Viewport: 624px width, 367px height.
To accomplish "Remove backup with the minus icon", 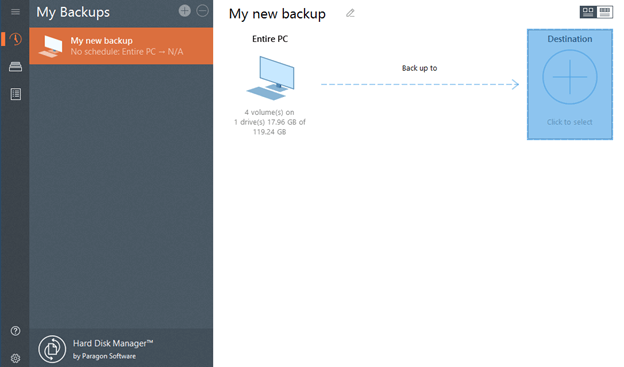I will click(203, 11).
